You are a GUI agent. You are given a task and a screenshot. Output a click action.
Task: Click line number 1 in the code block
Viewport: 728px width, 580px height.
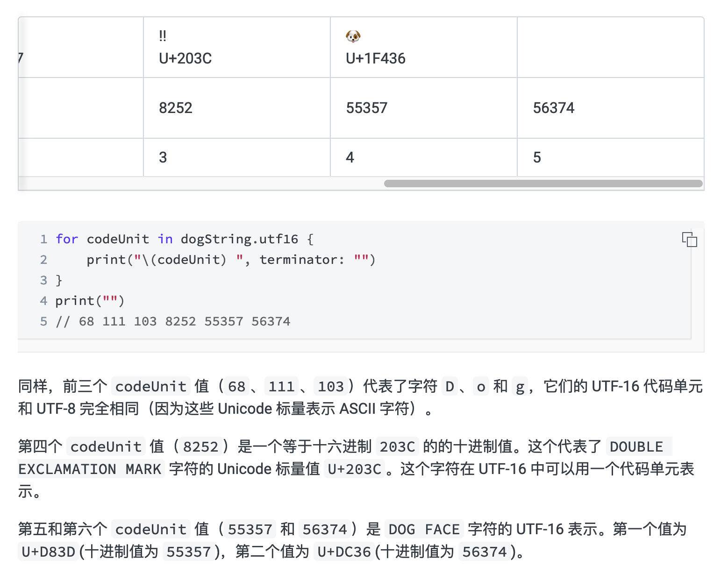tap(43, 239)
